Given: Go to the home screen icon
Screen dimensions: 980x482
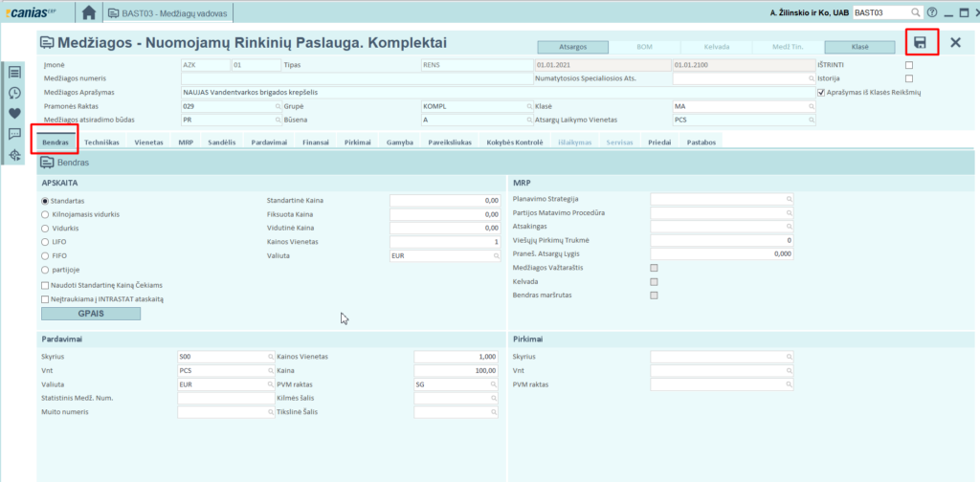Looking at the screenshot, I should [x=89, y=13].
